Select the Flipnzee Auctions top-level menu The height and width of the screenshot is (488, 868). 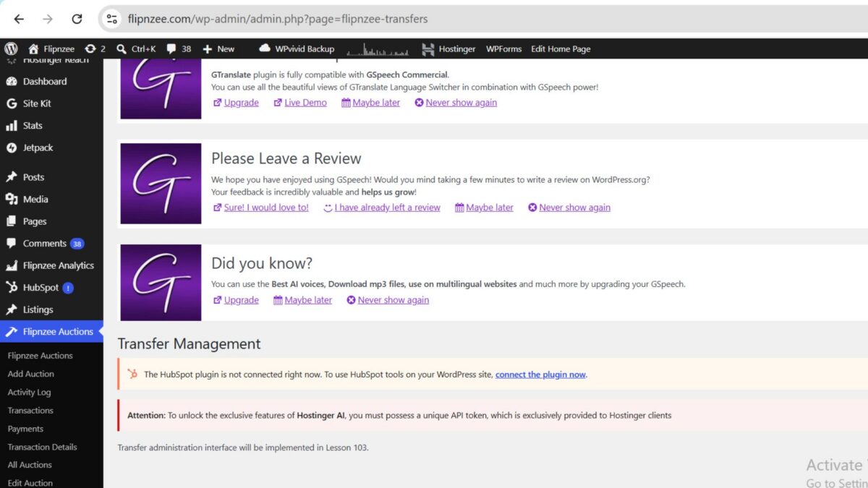point(51,332)
